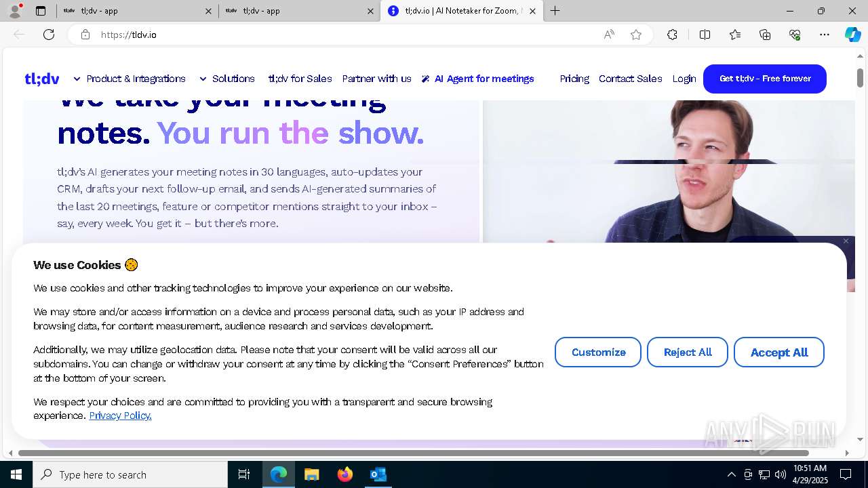Click Accept All cookies button
Screen dimensions: 868x488
779,352
